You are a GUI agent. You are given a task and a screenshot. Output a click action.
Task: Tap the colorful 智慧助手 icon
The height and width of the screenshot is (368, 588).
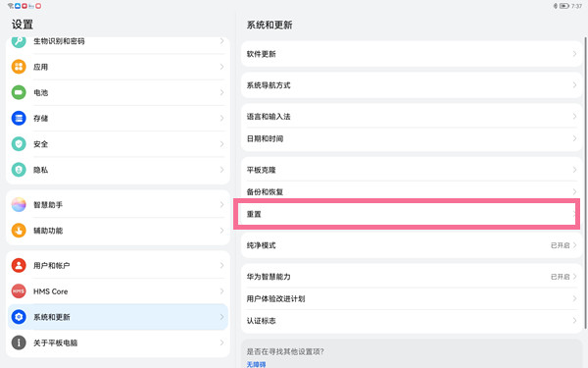click(x=19, y=205)
